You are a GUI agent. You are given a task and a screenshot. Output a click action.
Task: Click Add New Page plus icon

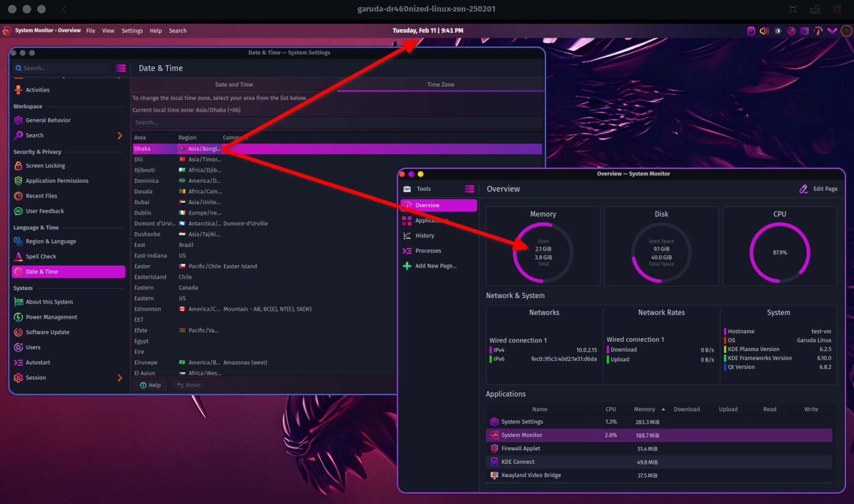[x=407, y=266]
